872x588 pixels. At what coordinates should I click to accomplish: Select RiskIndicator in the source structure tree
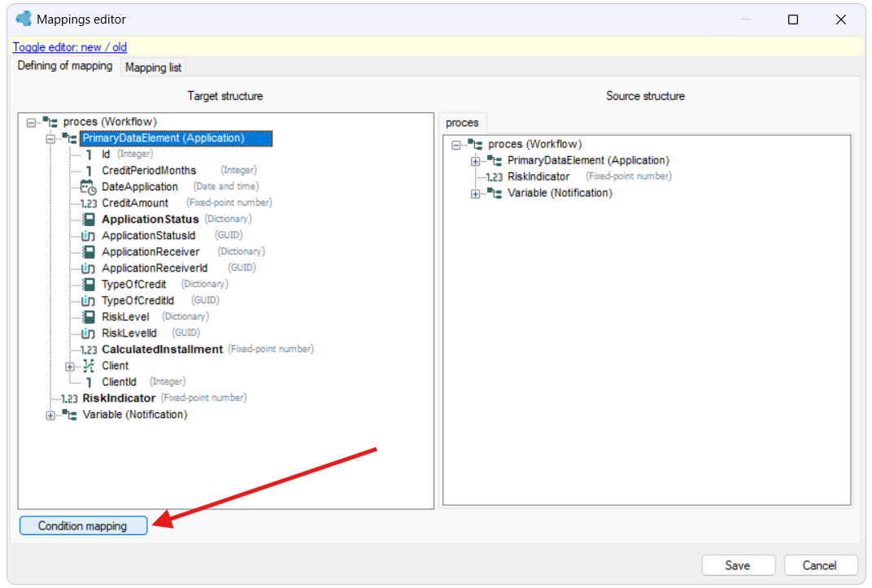point(538,176)
